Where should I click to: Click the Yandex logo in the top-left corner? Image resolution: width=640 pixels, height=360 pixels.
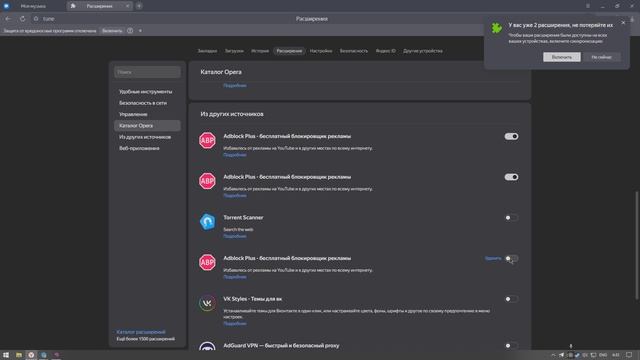click(x=6, y=6)
